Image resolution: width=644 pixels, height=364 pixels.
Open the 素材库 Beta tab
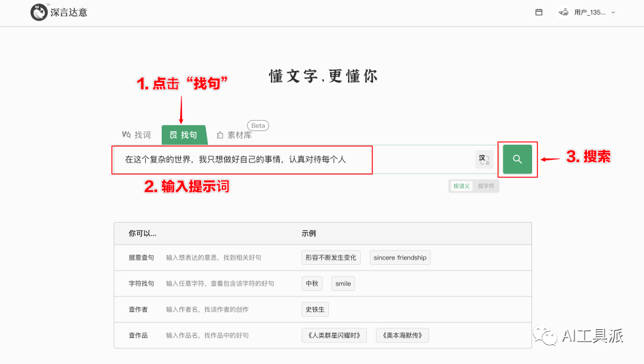click(235, 135)
